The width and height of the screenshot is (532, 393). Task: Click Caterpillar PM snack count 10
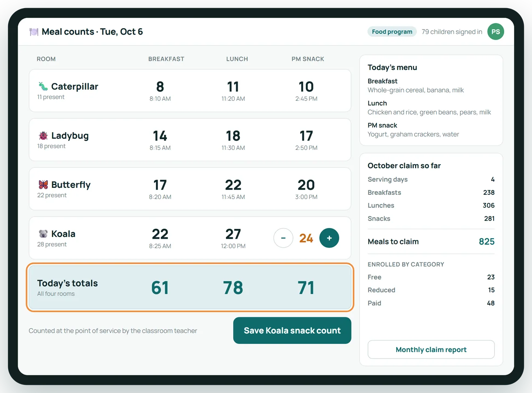click(306, 87)
